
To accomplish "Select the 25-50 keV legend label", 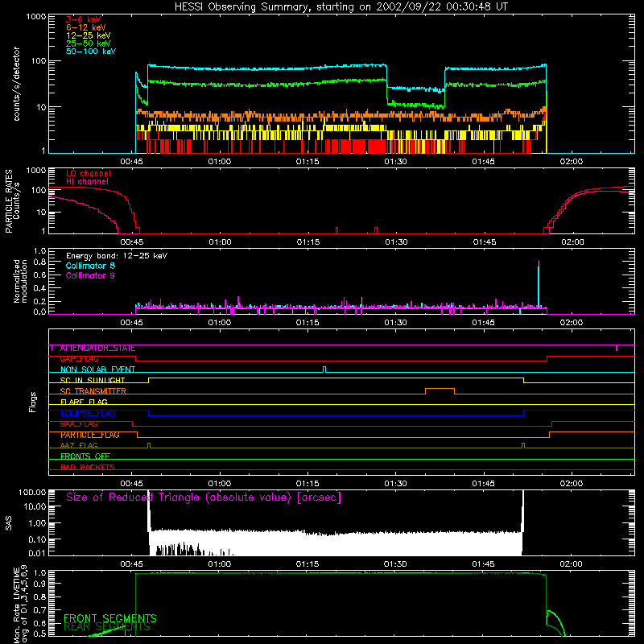I will click(89, 43).
